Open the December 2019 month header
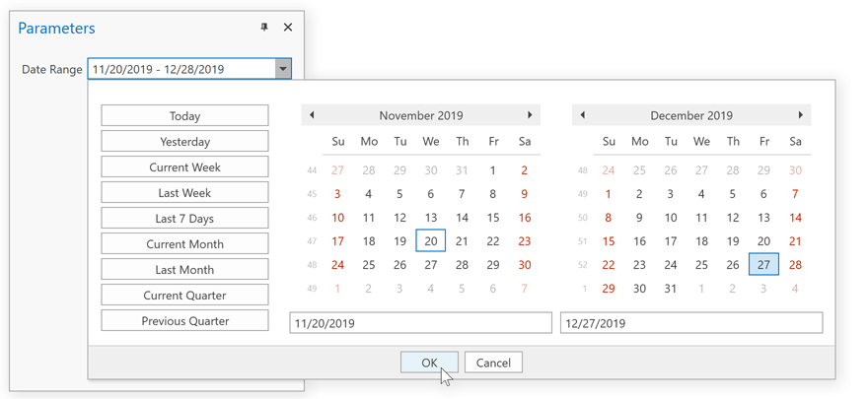 [691, 116]
